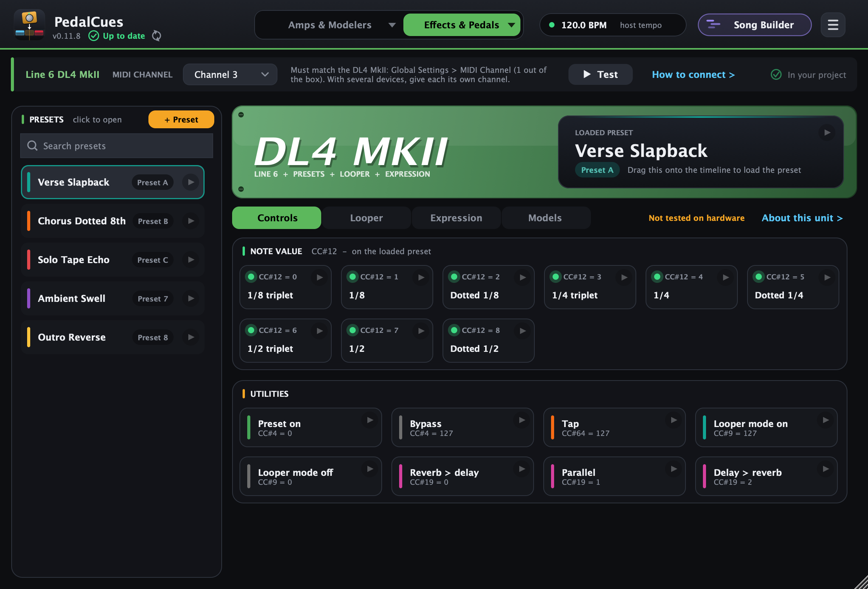Click the bottom-left dot on the DL4 banner
Image resolution: width=868 pixels, height=589 pixels.
241,189
